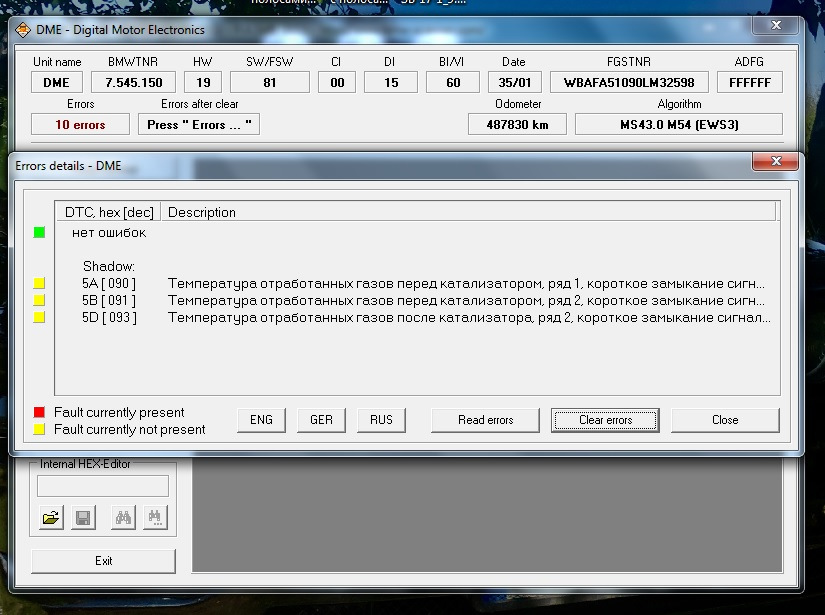This screenshot has height=615, width=825.
Task: Click the DME window title icon
Action: tap(23, 30)
